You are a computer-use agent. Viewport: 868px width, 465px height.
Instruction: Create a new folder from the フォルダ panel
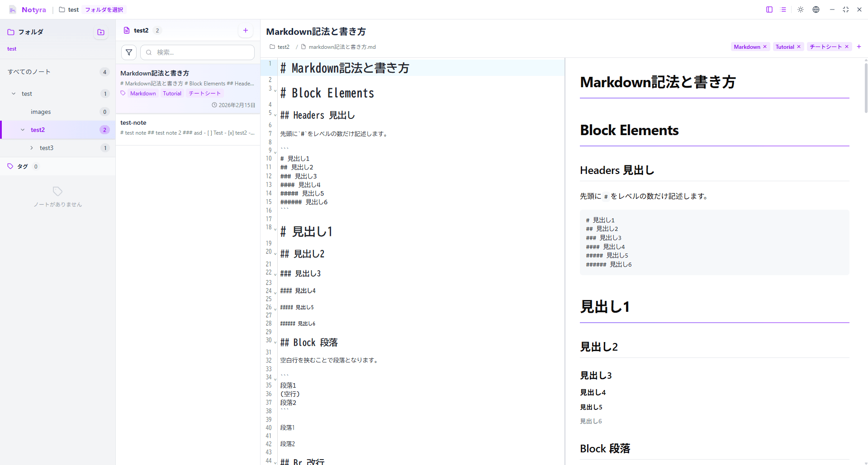click(x=100, y=32)
